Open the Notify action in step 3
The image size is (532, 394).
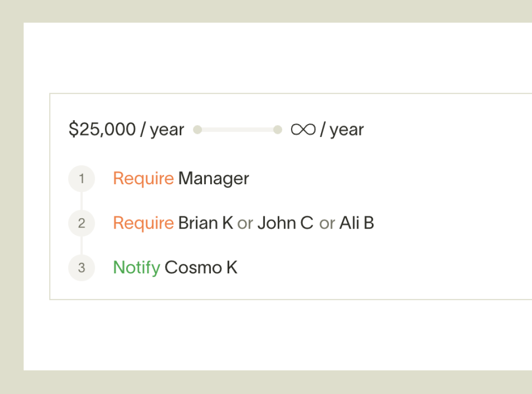point(136,268)
